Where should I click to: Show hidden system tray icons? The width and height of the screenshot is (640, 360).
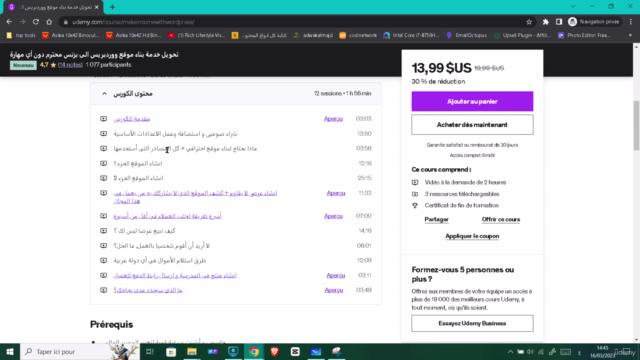tap(510, 352)
